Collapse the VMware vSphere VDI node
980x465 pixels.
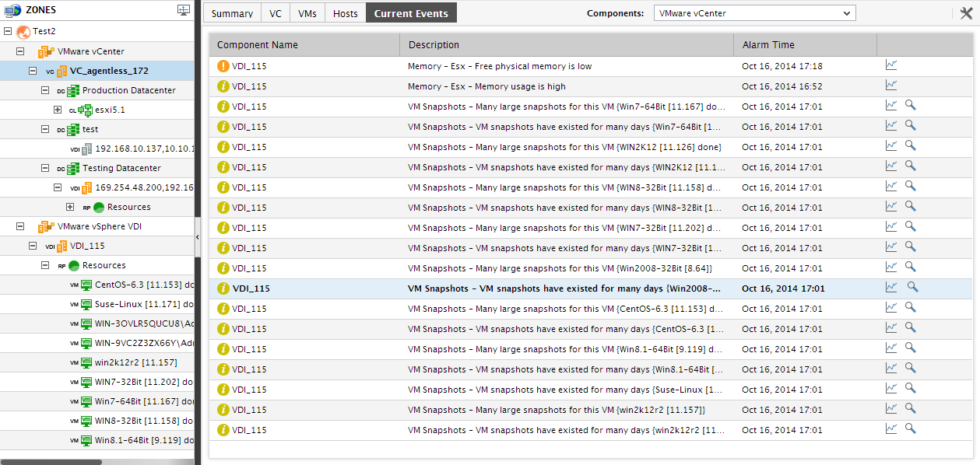pos(20,226)
